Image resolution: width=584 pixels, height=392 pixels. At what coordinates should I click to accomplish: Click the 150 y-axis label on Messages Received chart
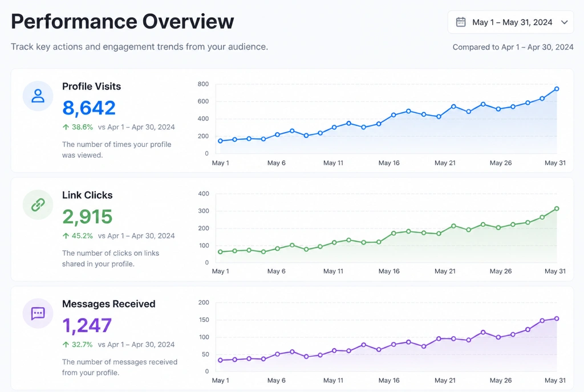coord(204,320)
